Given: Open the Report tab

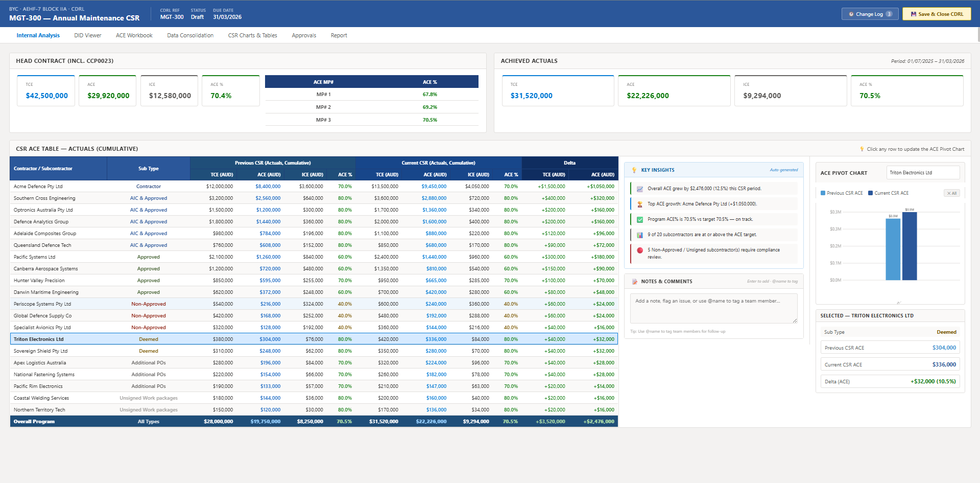Looking at the screenshot, I should coord(339,35).
